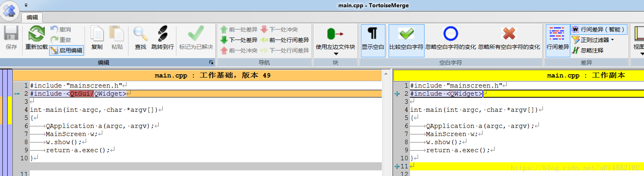Open the 视图 view dropdown
Viewport: 644px width, 176px height.
(x=638, y=40)
